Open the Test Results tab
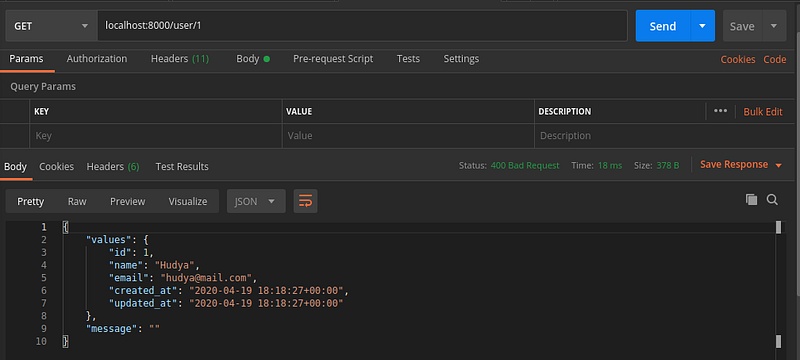This screenshot has height=360, width=800. coord(182,166)
